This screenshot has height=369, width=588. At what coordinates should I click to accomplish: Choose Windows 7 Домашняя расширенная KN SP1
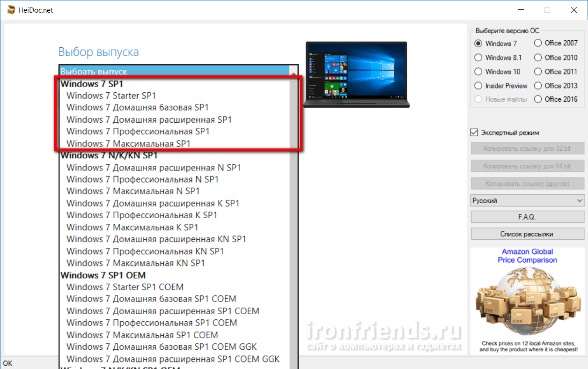click(174, 239)
